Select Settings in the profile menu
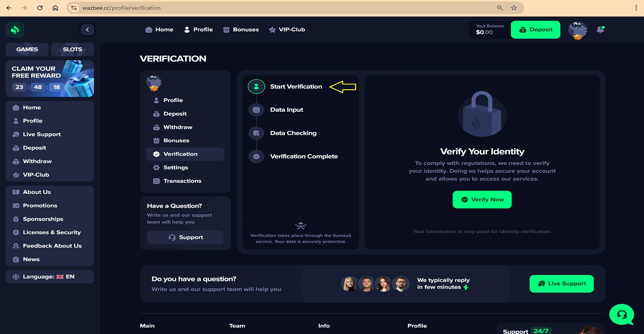644x334 pixels. click(175, 168)
